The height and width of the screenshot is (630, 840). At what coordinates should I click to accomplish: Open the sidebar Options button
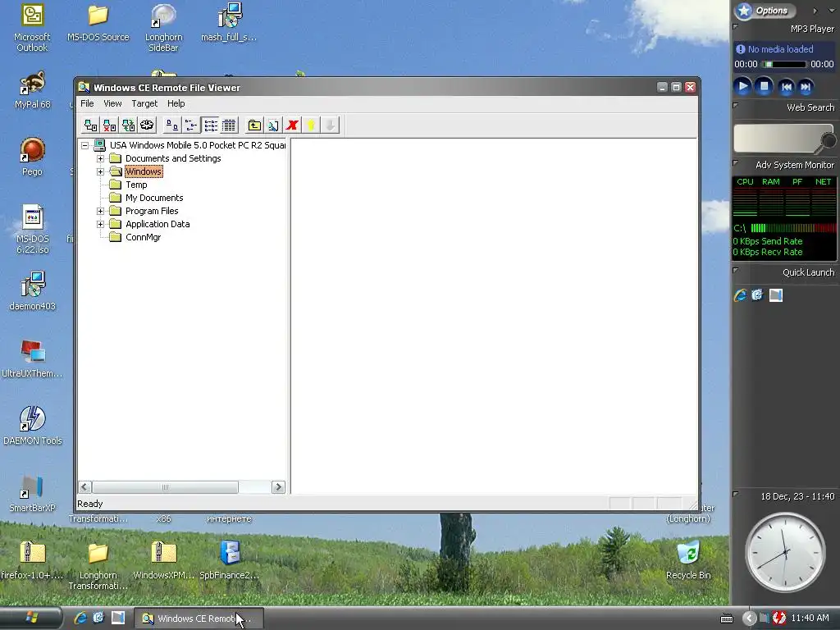click(765, 11)
